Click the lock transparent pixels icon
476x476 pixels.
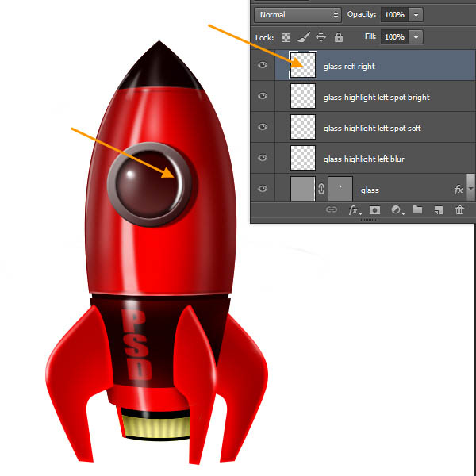pyautogui.click(x=286, y=37)
